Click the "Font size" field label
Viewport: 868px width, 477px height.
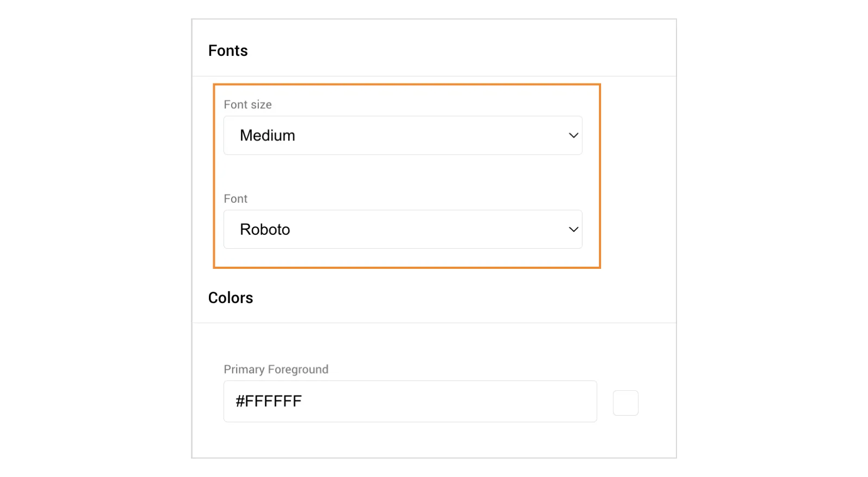(247, 105)
